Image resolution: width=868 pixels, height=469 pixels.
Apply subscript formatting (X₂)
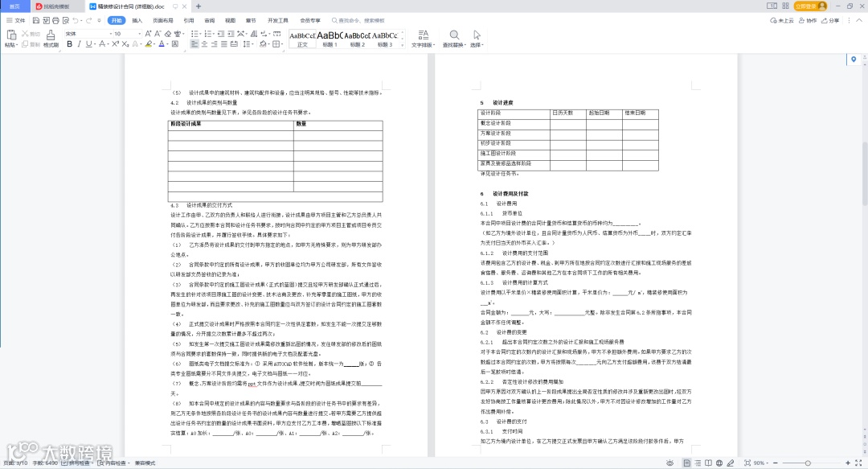pyautogui.click(x=125, y=43)
